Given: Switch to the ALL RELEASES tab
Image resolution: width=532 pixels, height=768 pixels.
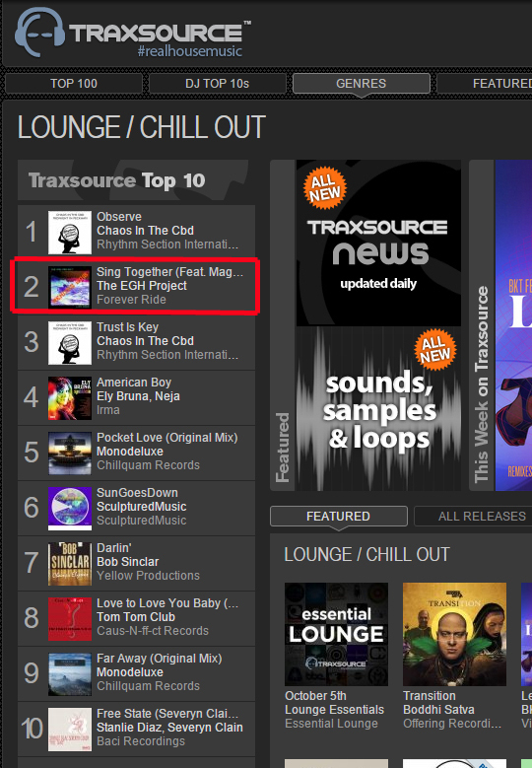Looking at the screenshot, I should point(473,517).
